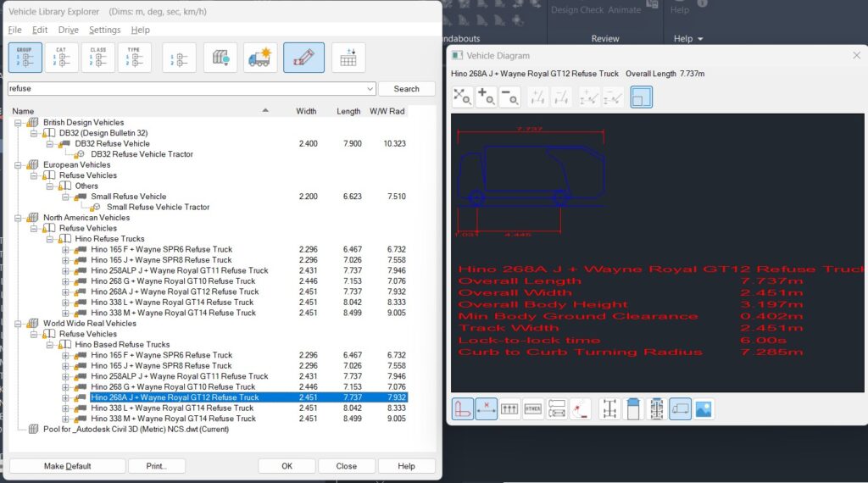The image size is (868, 483).
Task: Select Hino 268 G under World Wide Real Vehicles
Action: [173, 386]
